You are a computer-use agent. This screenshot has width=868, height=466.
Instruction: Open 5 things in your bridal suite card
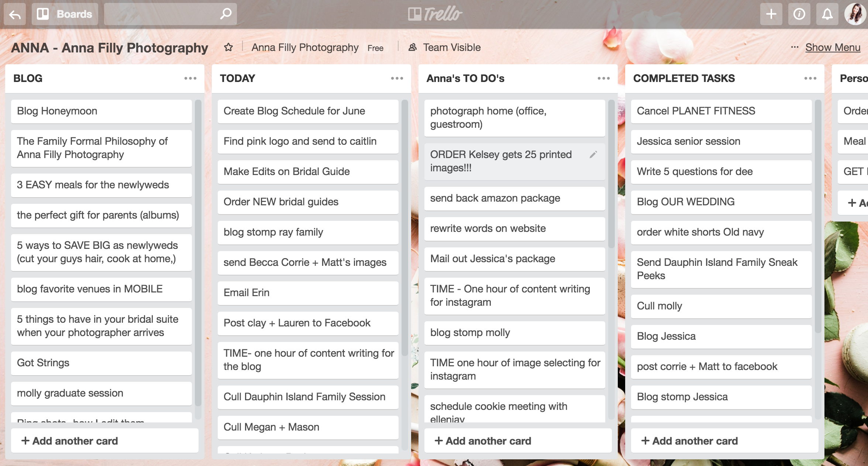click(101, 326)
